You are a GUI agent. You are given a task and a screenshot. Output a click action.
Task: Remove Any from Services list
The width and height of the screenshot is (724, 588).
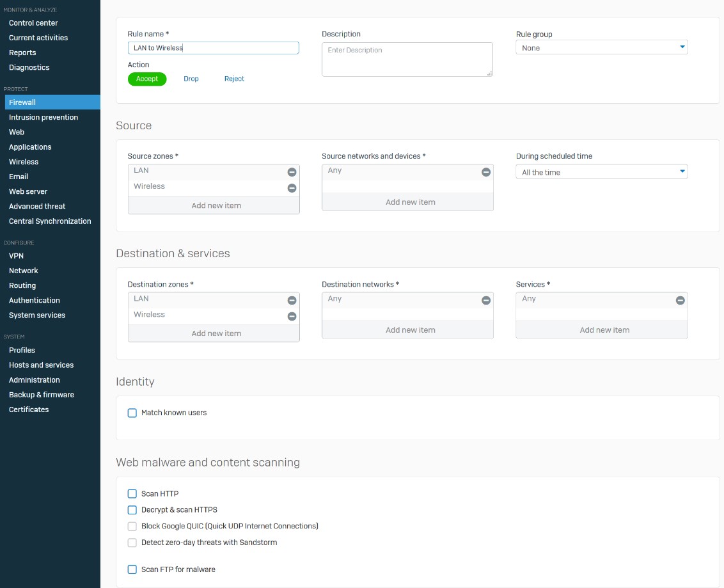[x=680, y=300]
